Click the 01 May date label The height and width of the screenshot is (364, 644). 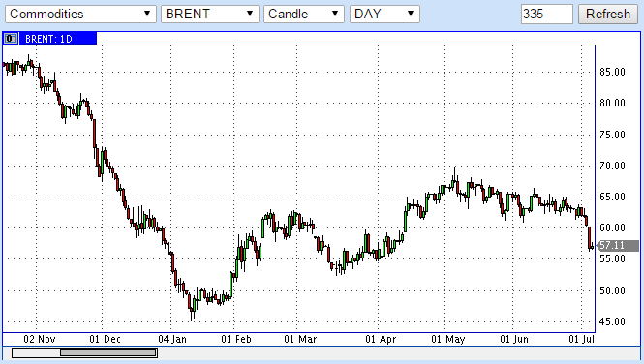click(x=448, y=340)
